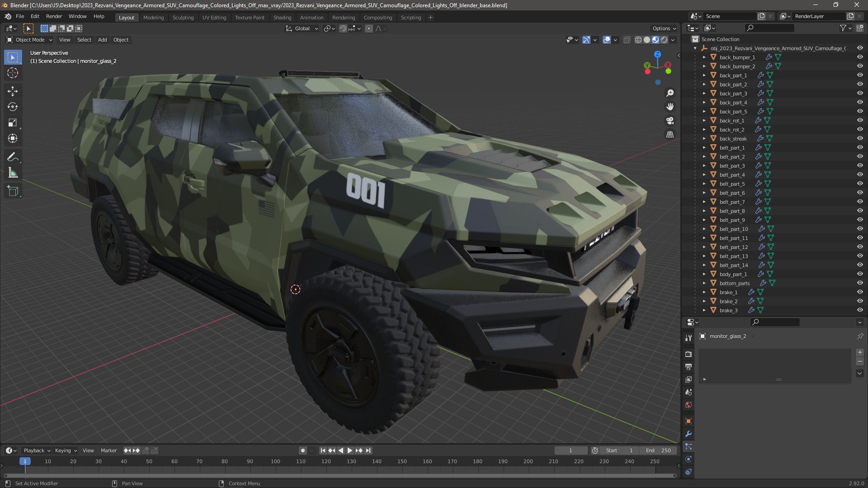Open the Particles properties tab
868x488 pixels.
pyautogui.click(x=689, y=446)
